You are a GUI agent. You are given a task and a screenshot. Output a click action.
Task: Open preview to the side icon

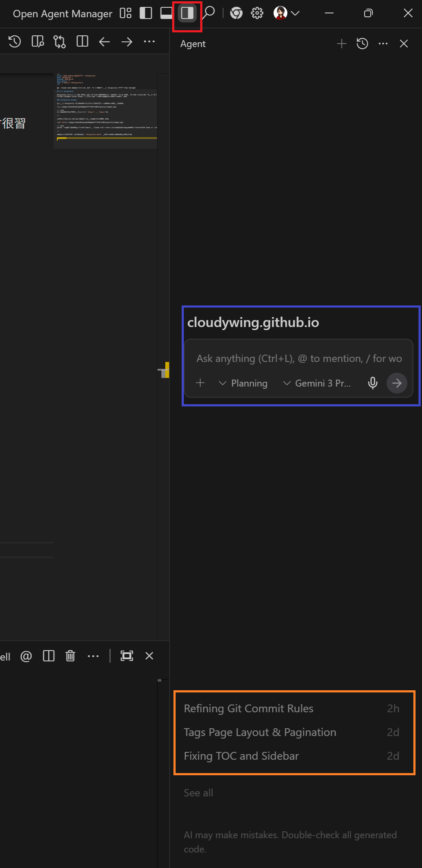pyautogui.click(x=38, y=42)
